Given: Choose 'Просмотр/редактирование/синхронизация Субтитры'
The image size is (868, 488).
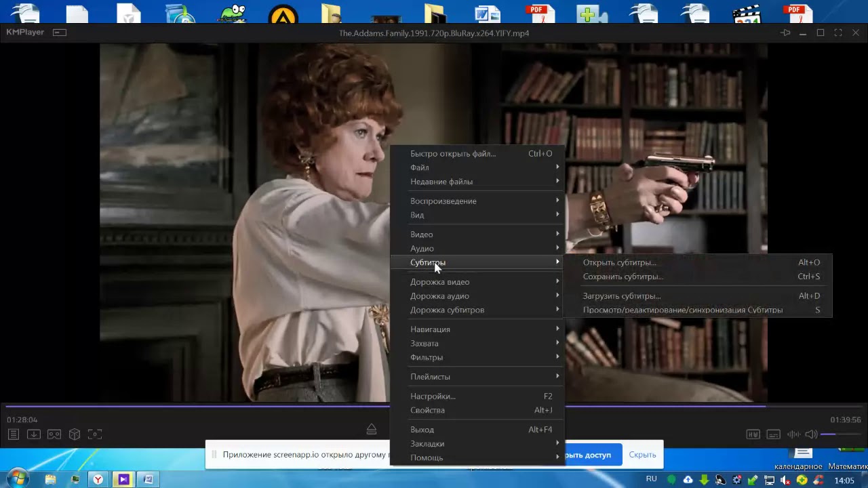Looking at the screenshot, I should [x=698, y=310].
